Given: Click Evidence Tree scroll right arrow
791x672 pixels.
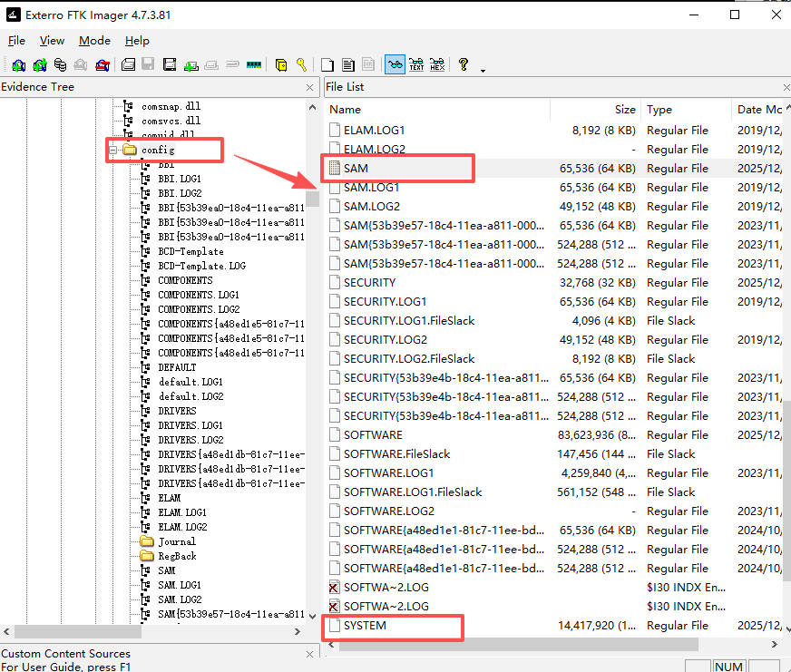Looking at the screenshot, I should pyautogui.click(x=298, y=631).
